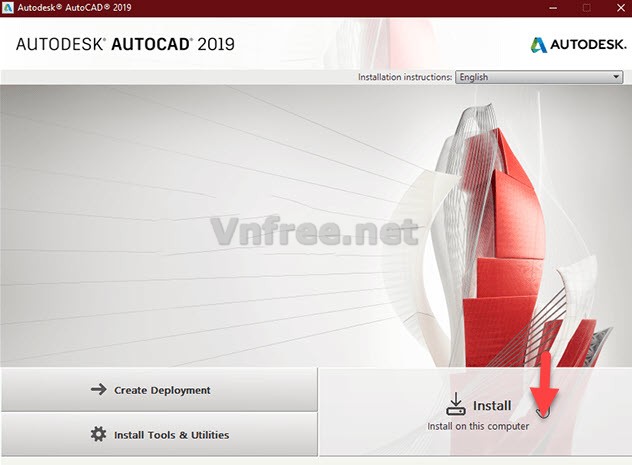The width and height of the screenshot is (632, 465).
Task: Click the Install button label
Action: point(492,405)
